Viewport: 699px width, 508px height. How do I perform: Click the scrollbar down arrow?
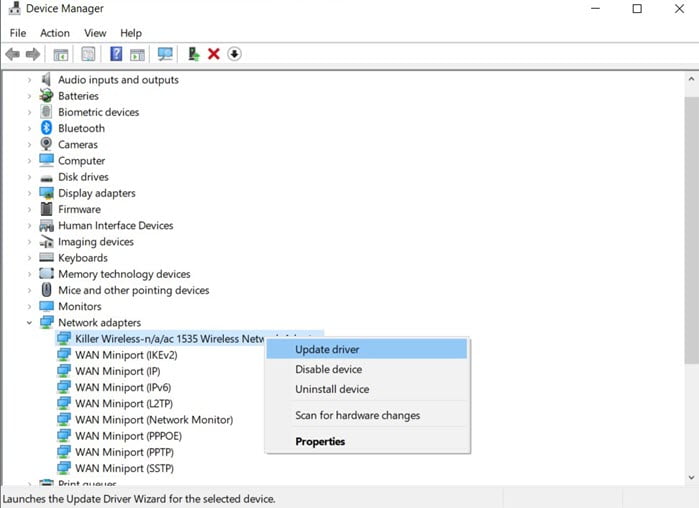click(x=691, y=477)
